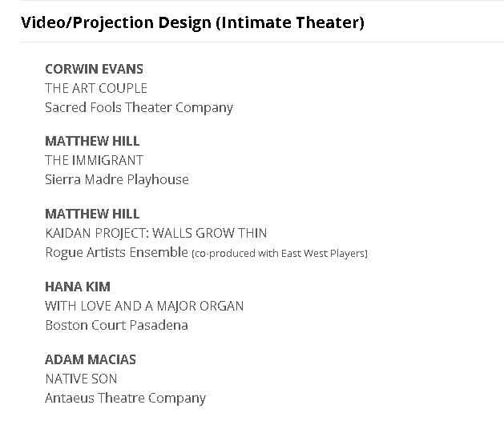Select the nominee name CORWIN EVANS
Screen dimensions: 504x425
pos(94,69)
